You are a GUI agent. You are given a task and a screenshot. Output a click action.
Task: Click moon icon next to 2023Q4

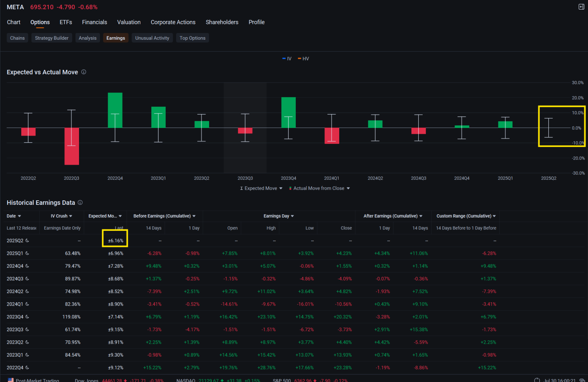pos(27,317)
